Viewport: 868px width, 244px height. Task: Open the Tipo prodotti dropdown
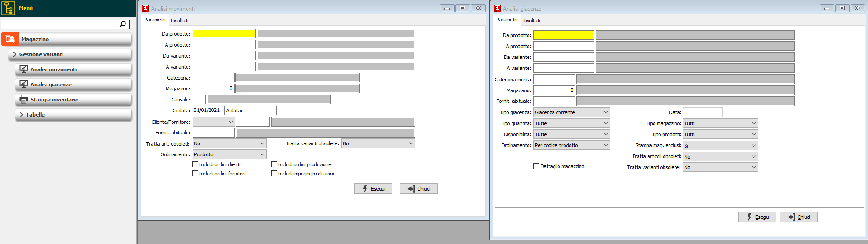(720, 134)
